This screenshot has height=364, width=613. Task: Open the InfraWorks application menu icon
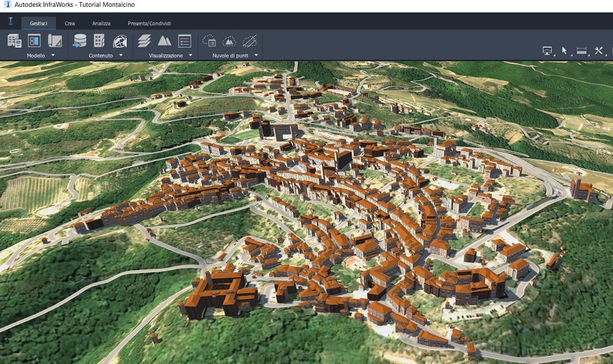(x=10, y=22)
